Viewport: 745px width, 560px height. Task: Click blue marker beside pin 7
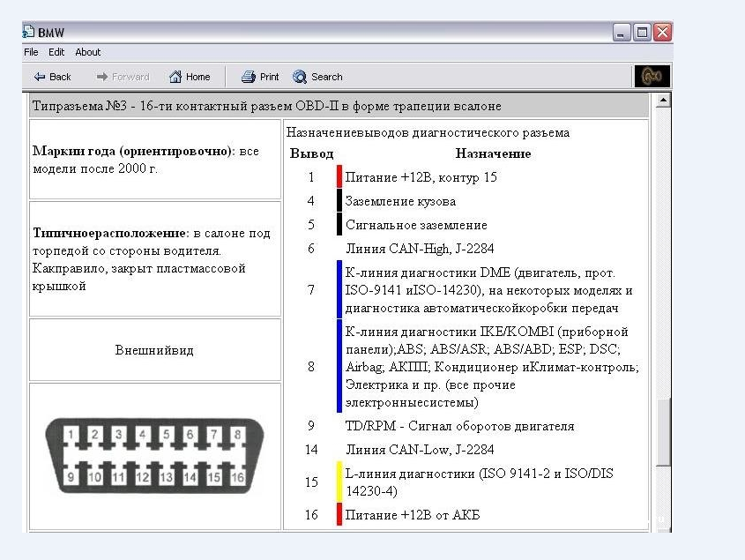(x=339, y=289)
